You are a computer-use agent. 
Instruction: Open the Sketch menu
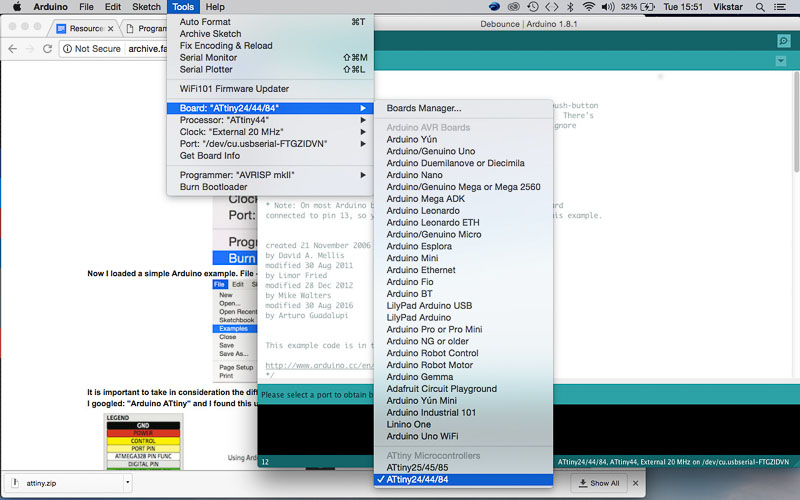pos(146,7)
